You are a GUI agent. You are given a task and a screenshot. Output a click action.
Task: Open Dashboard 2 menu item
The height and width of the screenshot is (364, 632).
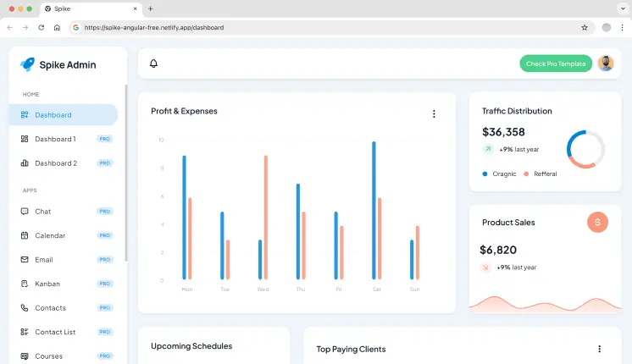64,163
